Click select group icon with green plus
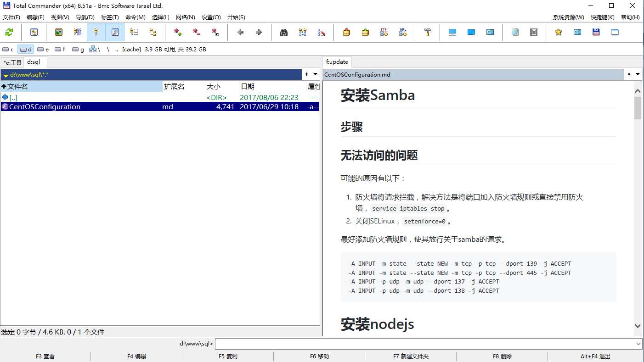This screenshot has height=362, width=644. coord(178,32)
